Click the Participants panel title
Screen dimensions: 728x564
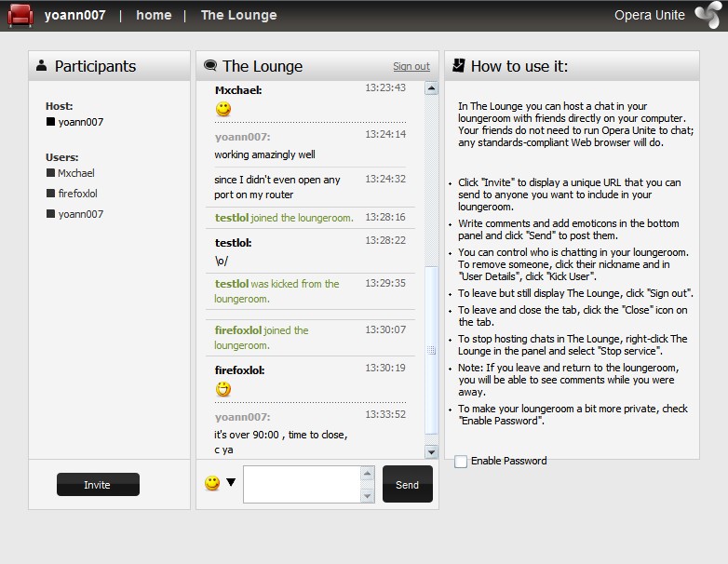95,66
